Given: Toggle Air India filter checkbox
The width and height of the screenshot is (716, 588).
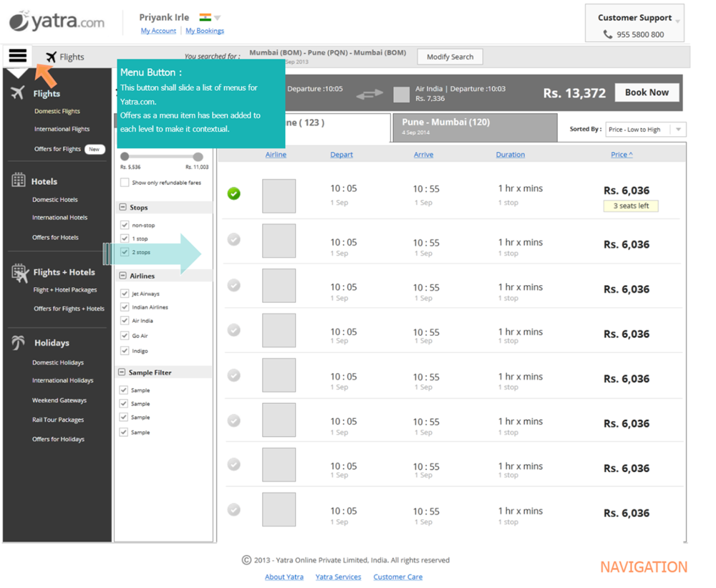Looking at the screenshot, I should click(124, 320).
